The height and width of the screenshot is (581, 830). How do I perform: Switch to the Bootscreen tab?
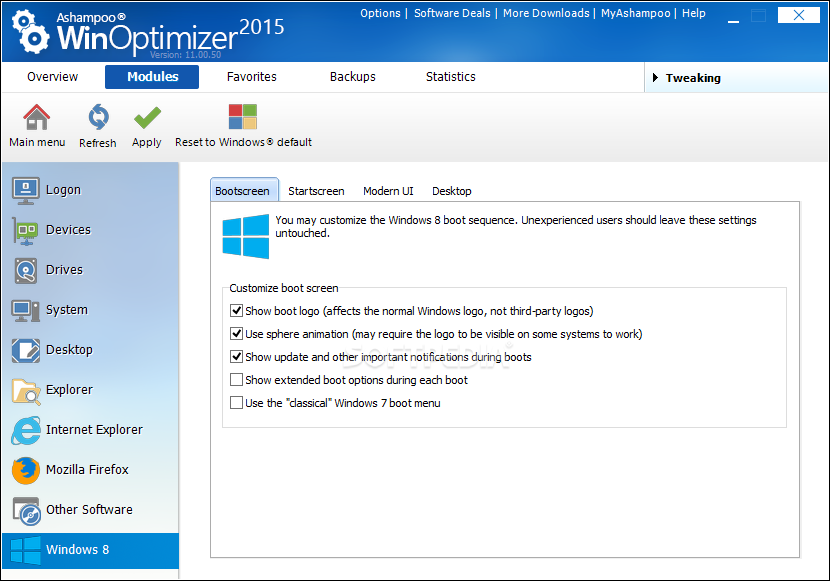pyautogui.click(x=244, y=190)
